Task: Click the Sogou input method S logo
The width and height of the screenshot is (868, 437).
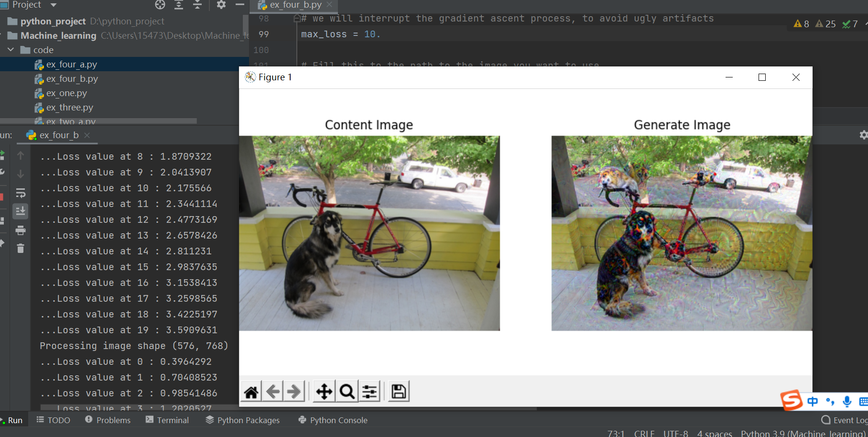Action: tap(792, 400)
